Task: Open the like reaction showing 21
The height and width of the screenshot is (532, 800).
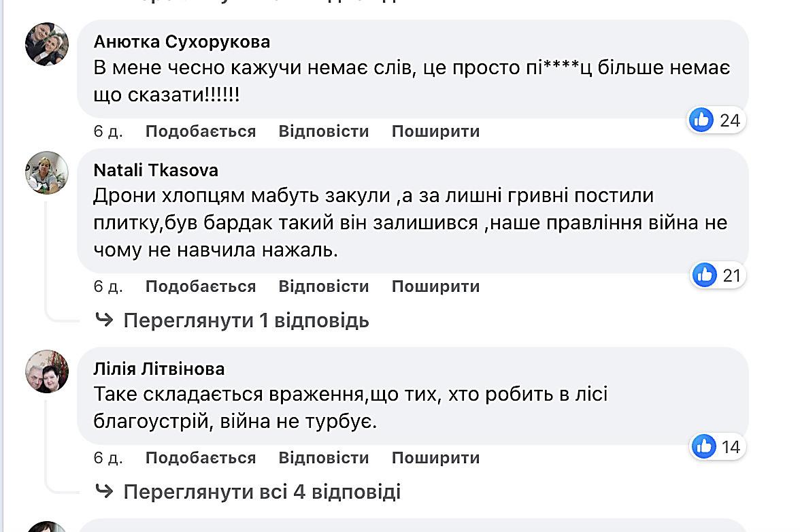Action: tap(717, 276)
